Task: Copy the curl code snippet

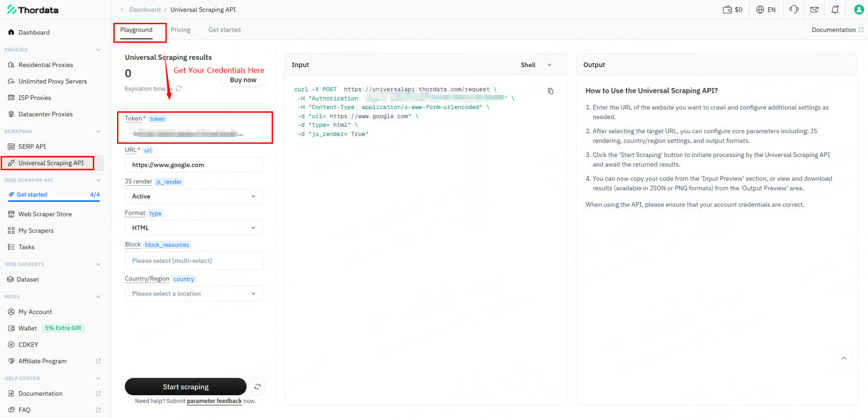Action: pyautogui.click(x=550, y=91)
